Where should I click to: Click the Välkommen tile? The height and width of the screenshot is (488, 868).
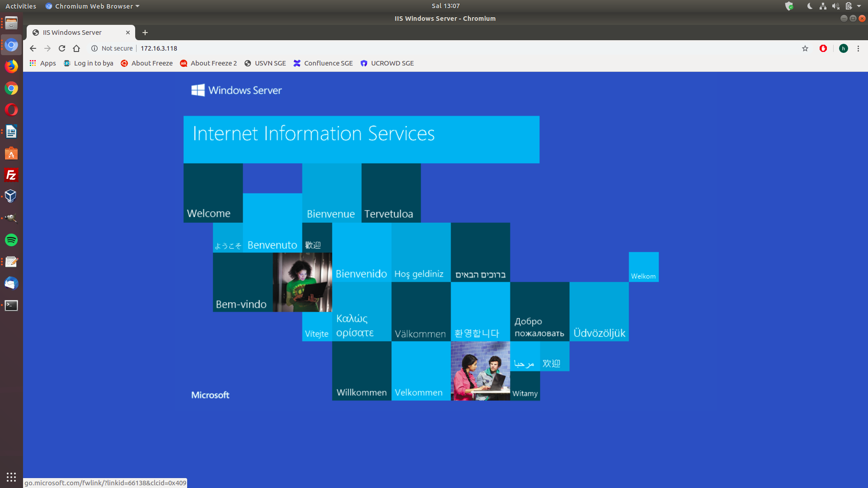point(421,312)
